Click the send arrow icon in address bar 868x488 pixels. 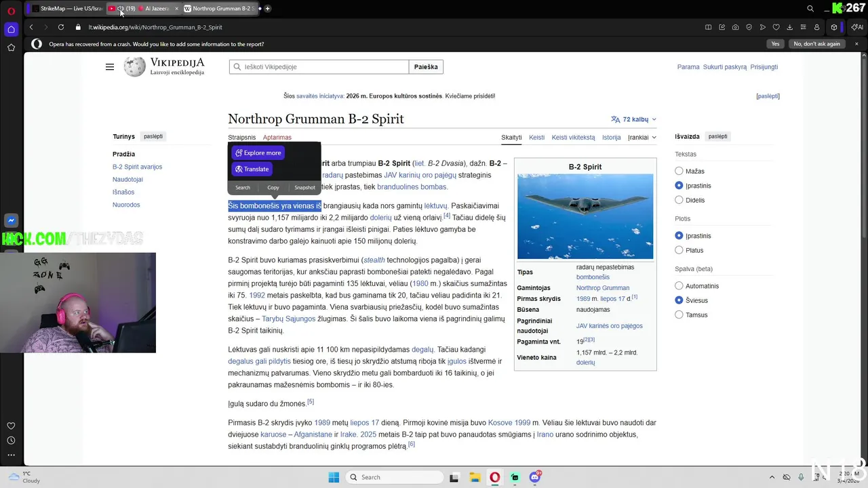pyautogui.click(x=763, y=27)
